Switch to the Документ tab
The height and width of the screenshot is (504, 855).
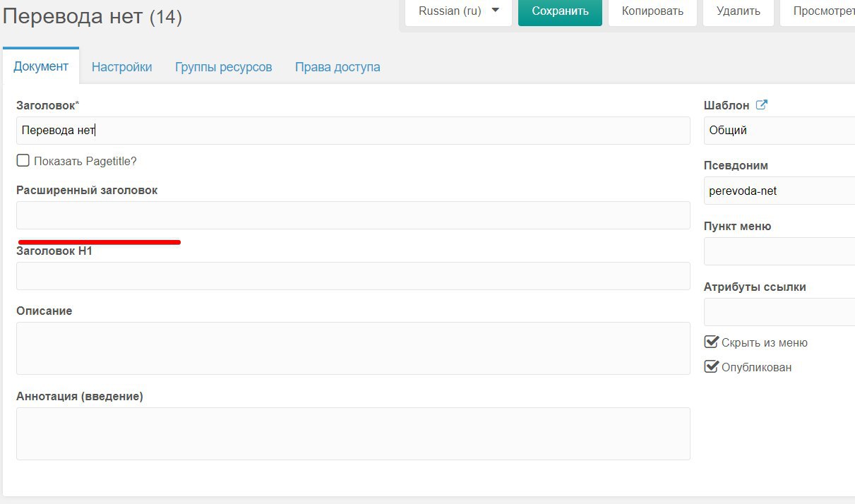pyautogui.click(x=41, y=66)
